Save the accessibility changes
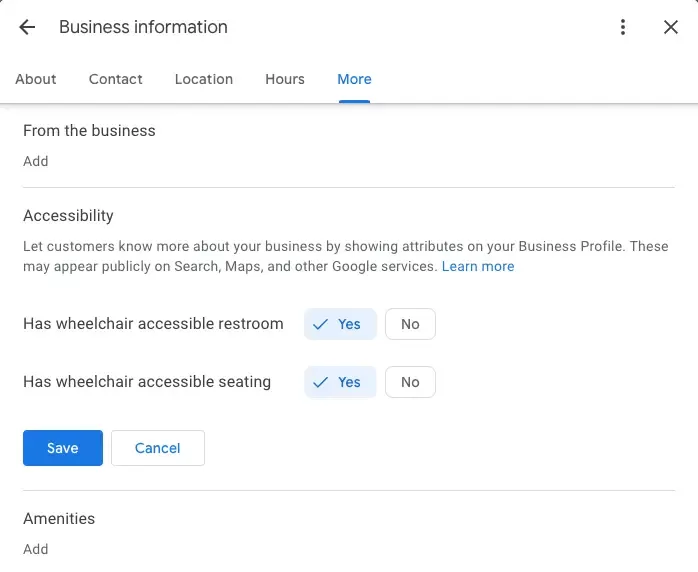 [63, 448]
